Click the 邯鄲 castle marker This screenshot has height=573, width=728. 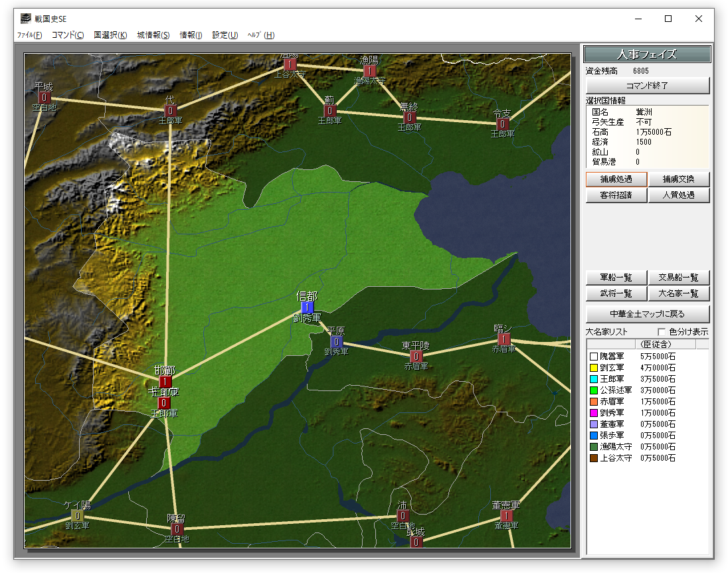coord(165,382)
